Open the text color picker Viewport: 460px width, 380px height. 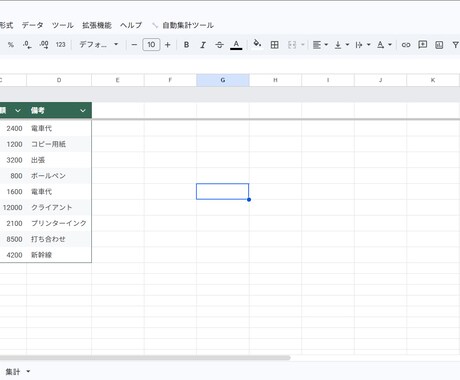[x=236, y=45]
